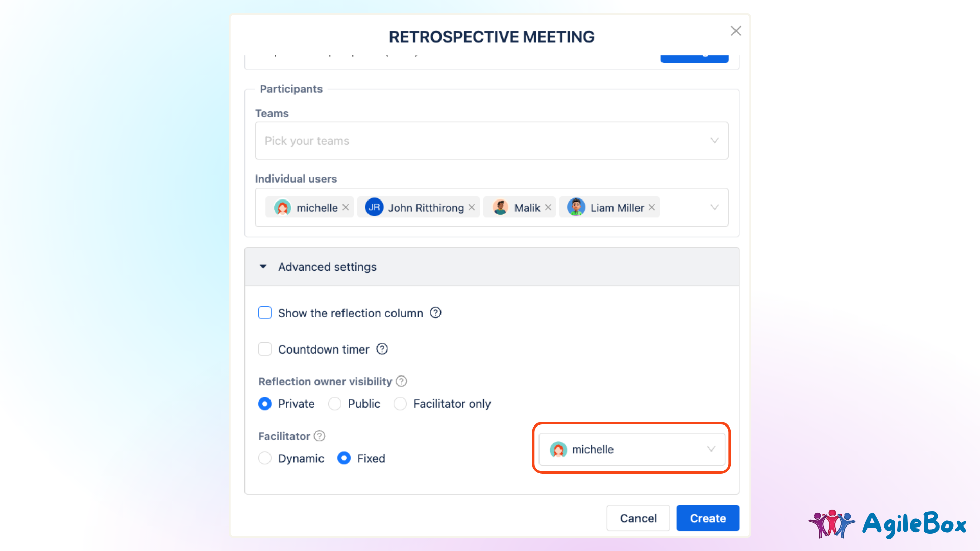Screen dimensions: 980x551
Task: Click the Create button
Action: [x=707, y=517]
